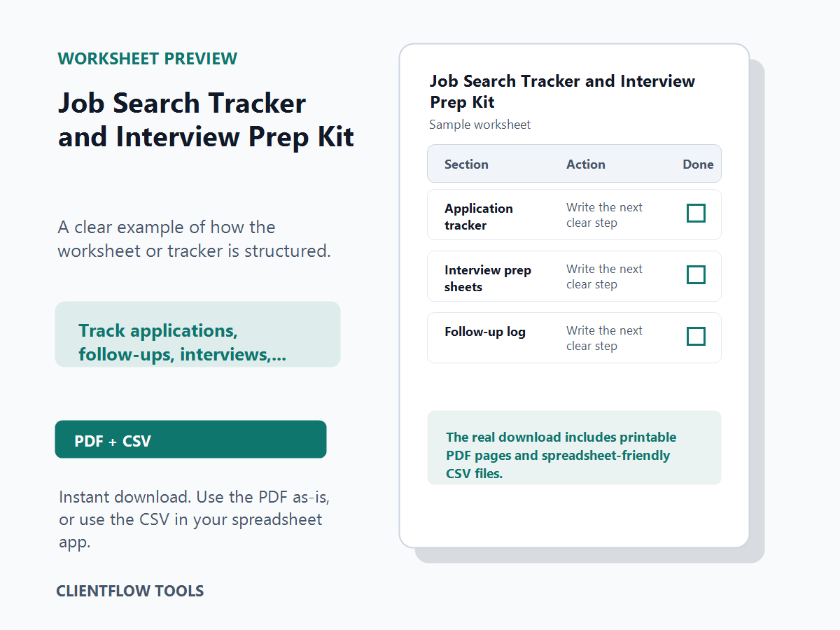This screenshot has width=840, height=630.
Task: Click the action text in Application tracker row
Action: [604, 215]
